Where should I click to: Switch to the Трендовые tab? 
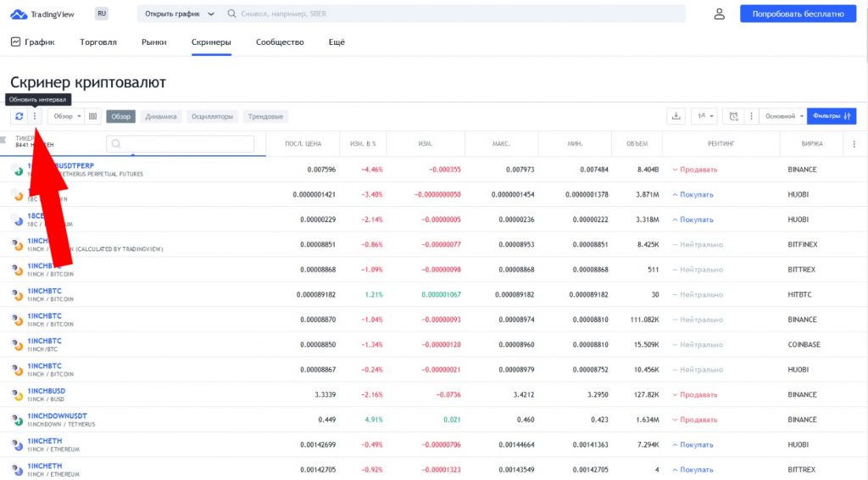[x=265, y=116]
